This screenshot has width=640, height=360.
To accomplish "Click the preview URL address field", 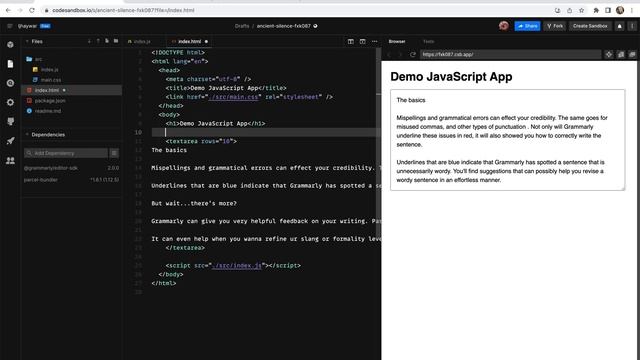I will click(510, 54).
